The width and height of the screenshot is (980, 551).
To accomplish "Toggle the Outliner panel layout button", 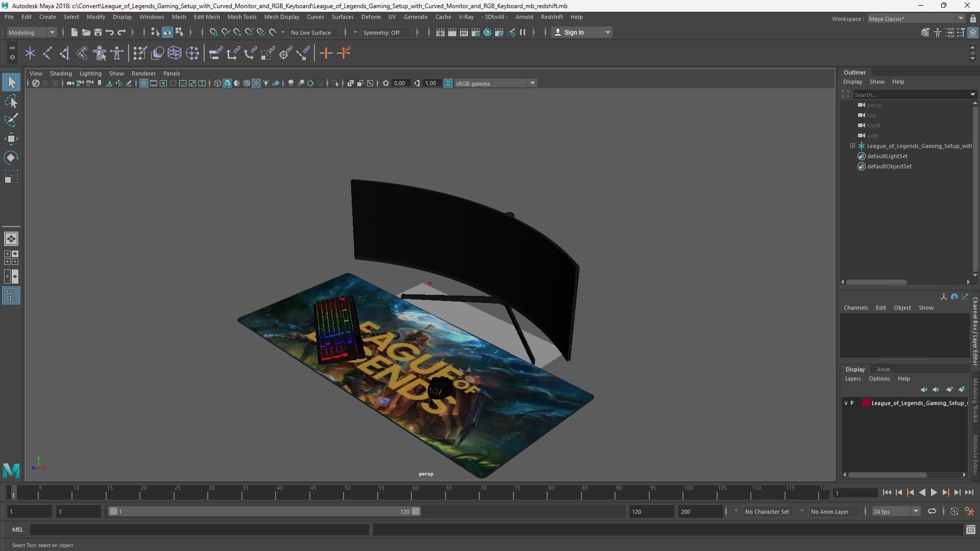I will click(11, 295).
